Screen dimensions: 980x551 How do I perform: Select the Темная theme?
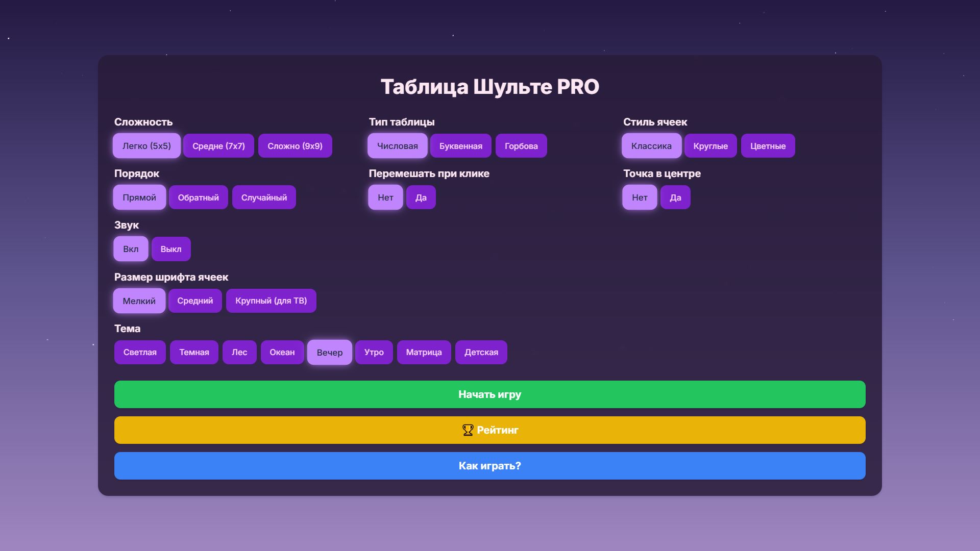(194, 352)
